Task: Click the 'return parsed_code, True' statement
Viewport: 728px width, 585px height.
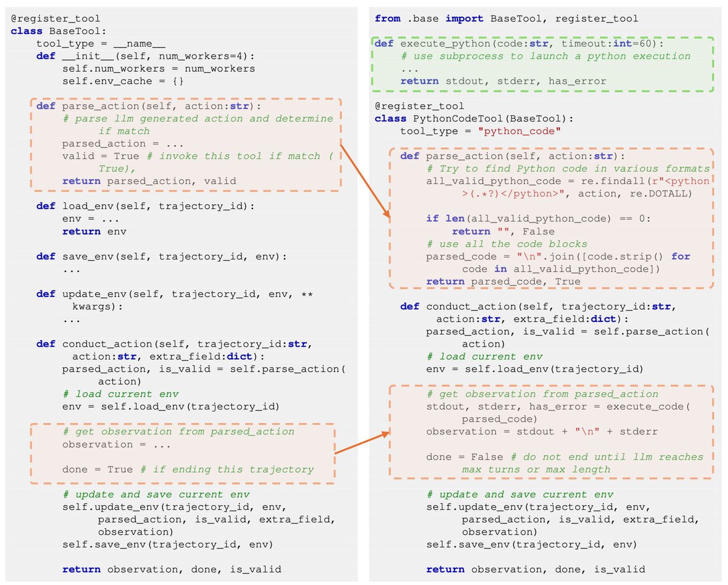Action: click(x=504, y=281)
